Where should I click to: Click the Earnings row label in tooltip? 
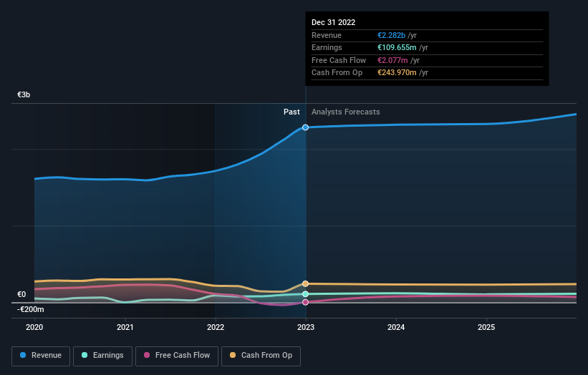pos(327,47)
